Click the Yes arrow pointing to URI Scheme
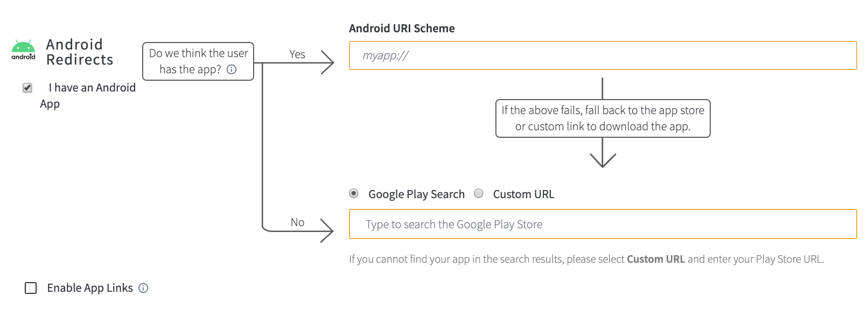 [x=327, y=62]
